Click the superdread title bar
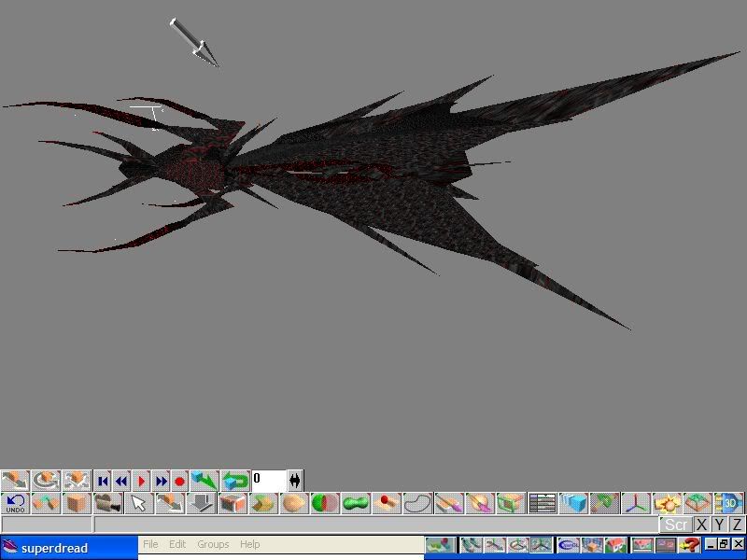 point(69,547)
